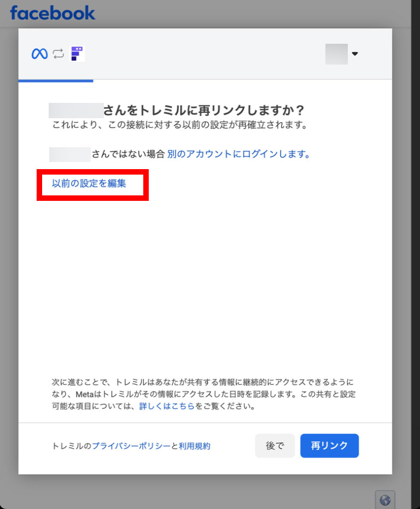
Task: Click the これにより設定が再確立されます description line
Action: coord(179,125)
